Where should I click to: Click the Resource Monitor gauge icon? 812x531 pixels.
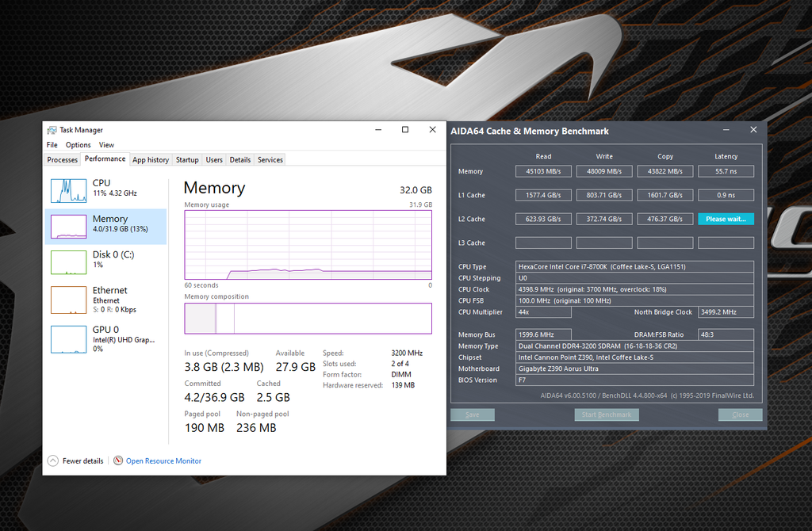point(118,460)
